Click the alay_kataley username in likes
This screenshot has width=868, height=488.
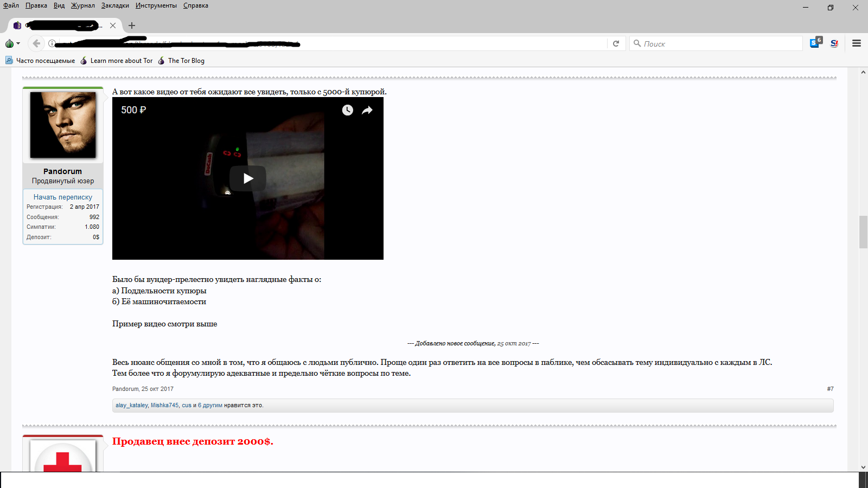[131, 405]
